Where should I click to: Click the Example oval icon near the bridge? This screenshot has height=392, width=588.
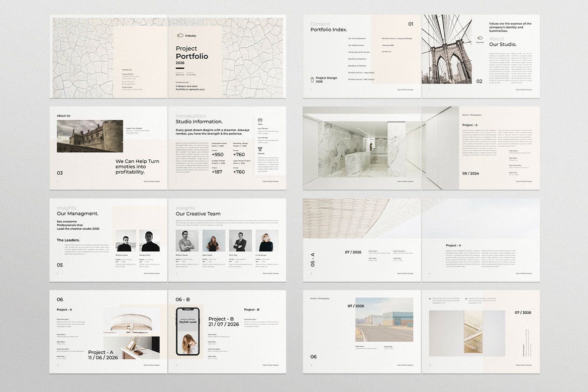point(479,37)
